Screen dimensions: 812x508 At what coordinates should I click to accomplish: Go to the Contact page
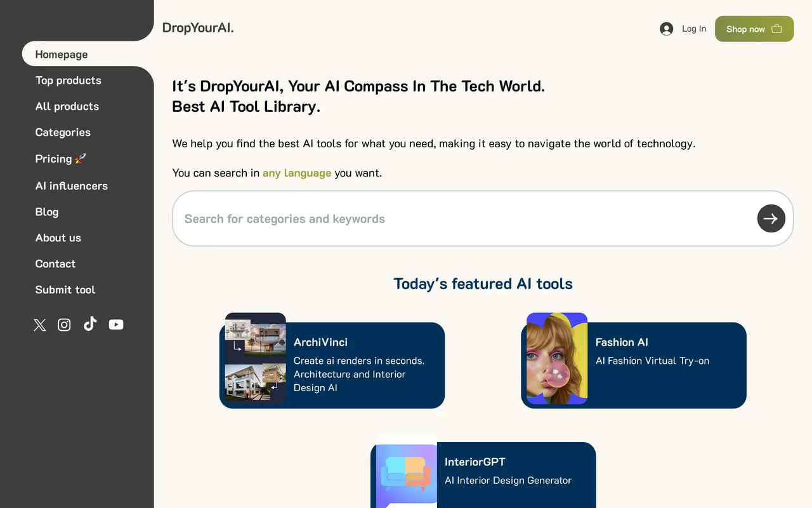tap(55, 264)
